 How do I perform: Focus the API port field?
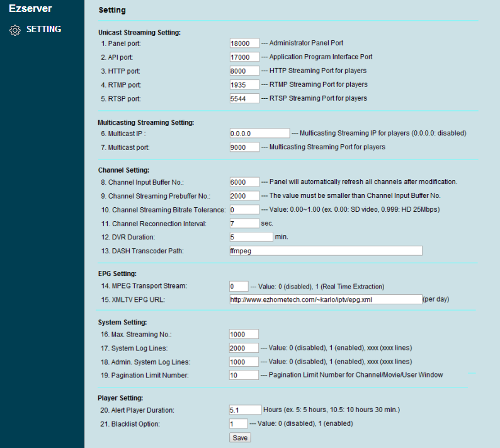tap(244, 57)
